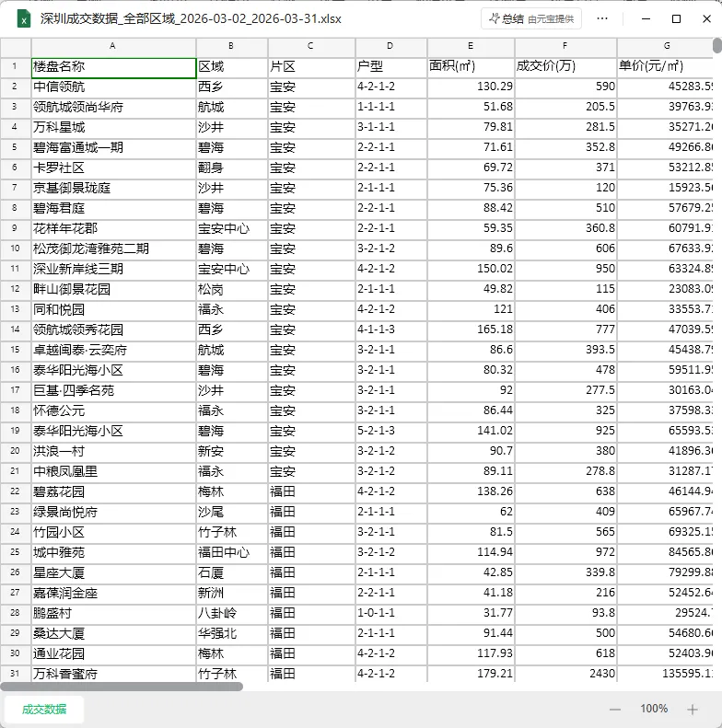Maximize the preview window

coord(677,19)
